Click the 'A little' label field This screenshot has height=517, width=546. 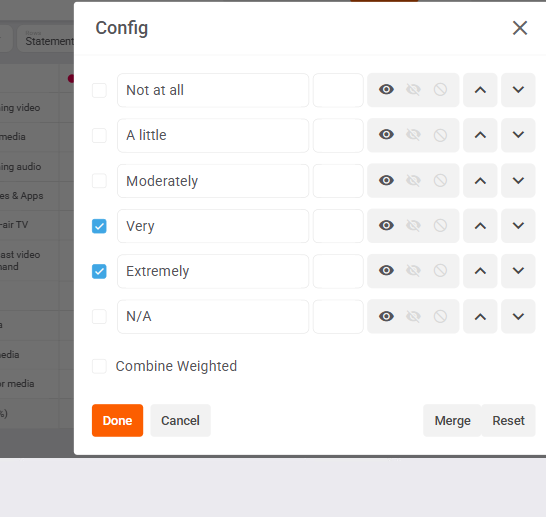[213, 135]
